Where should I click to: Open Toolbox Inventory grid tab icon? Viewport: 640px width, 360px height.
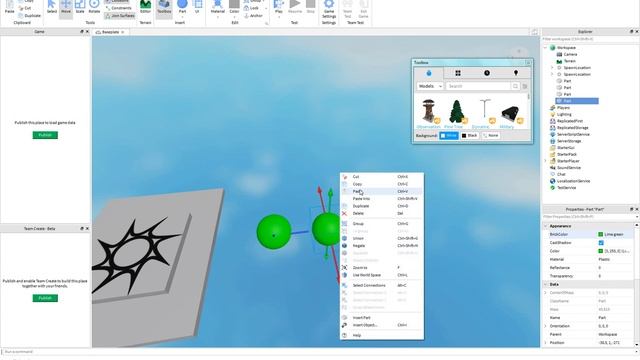tap(458, 73)
